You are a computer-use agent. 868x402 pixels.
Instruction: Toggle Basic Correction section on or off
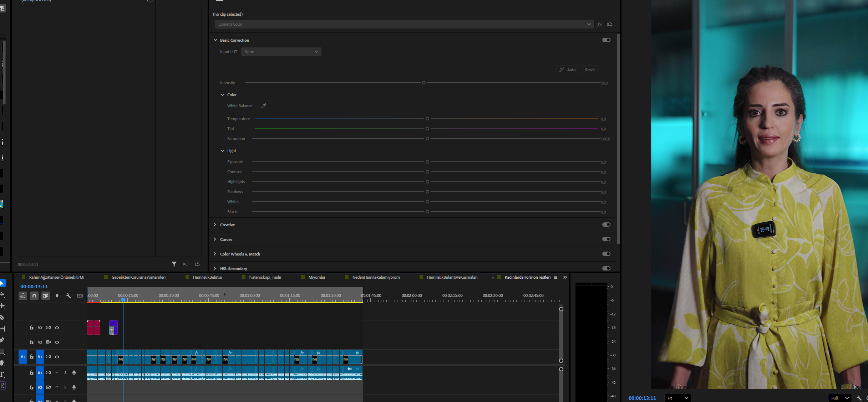(x=606, y=40)
